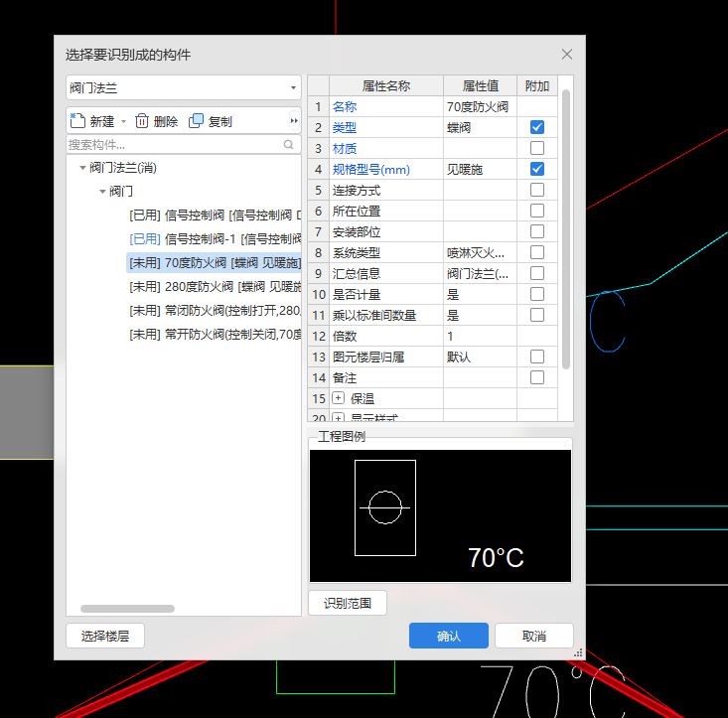Screen dimensions: 728x718
Task: Click the 系统类型 value 喷淋灭火...
Action: (480, 253)
